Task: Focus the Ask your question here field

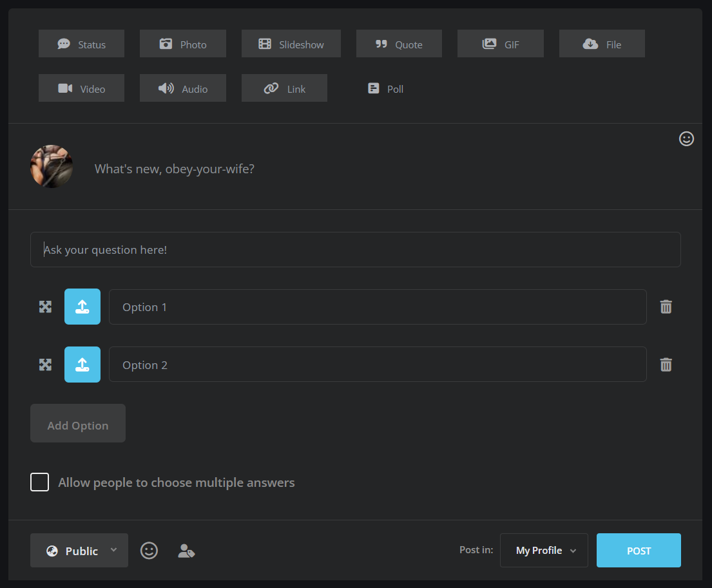Action: (x=356, y=250)
